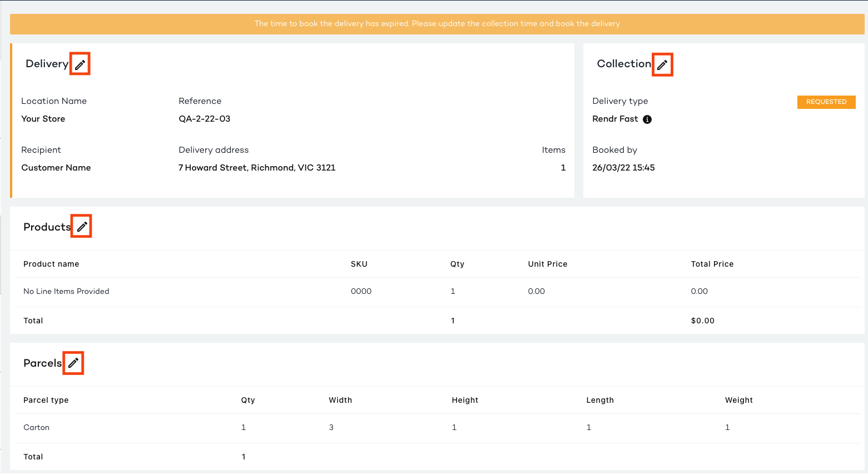
Task: Select the Customer Name recipient text
Action: tap(56, 168)
